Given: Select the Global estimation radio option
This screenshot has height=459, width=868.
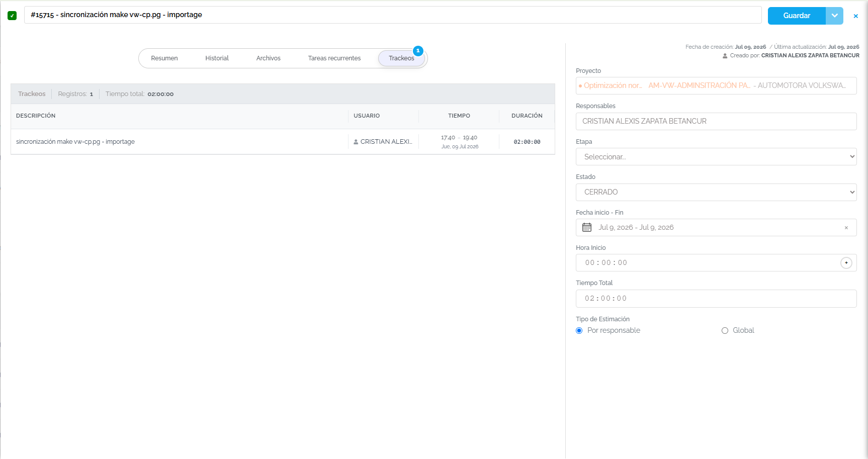Looking at the screenshot, I should (x=725, y=330).
